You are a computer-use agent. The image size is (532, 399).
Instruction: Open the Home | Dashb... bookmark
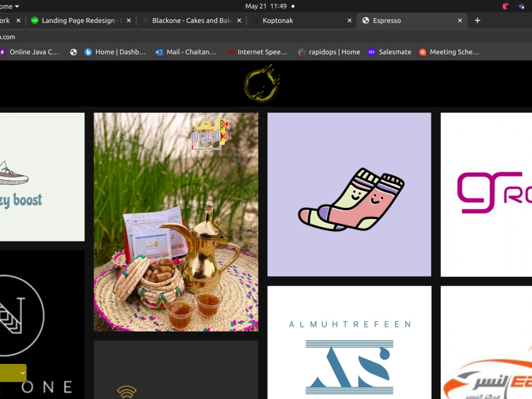coord(115,52)
